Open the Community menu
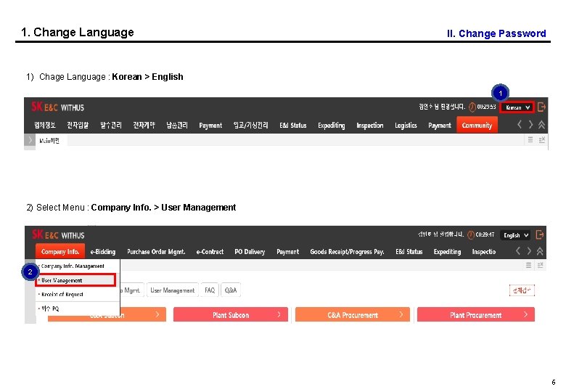566x392 pixels. (477, 125)
